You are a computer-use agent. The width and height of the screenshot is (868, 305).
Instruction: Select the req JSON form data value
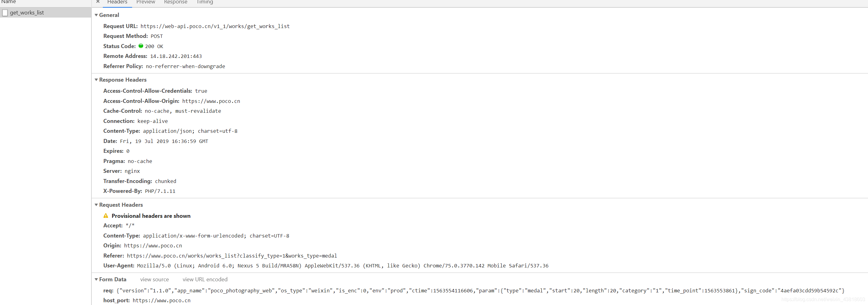[481, 291]
